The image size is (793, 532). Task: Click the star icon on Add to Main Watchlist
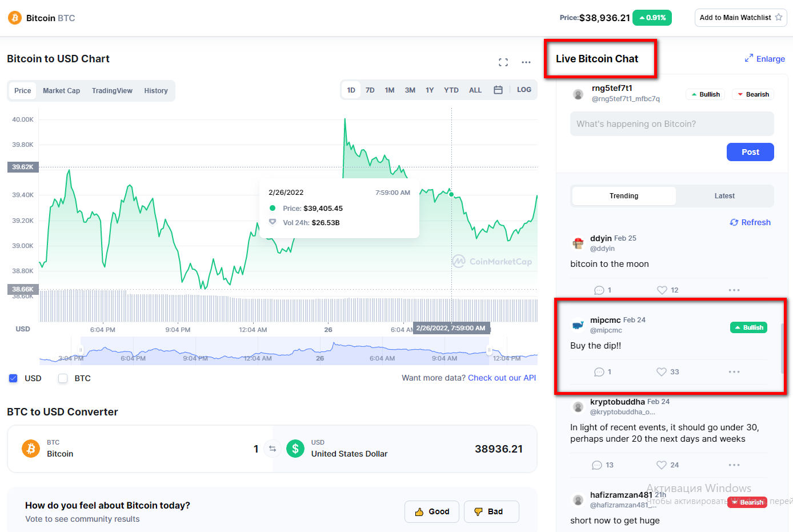[x=778, y=17]
